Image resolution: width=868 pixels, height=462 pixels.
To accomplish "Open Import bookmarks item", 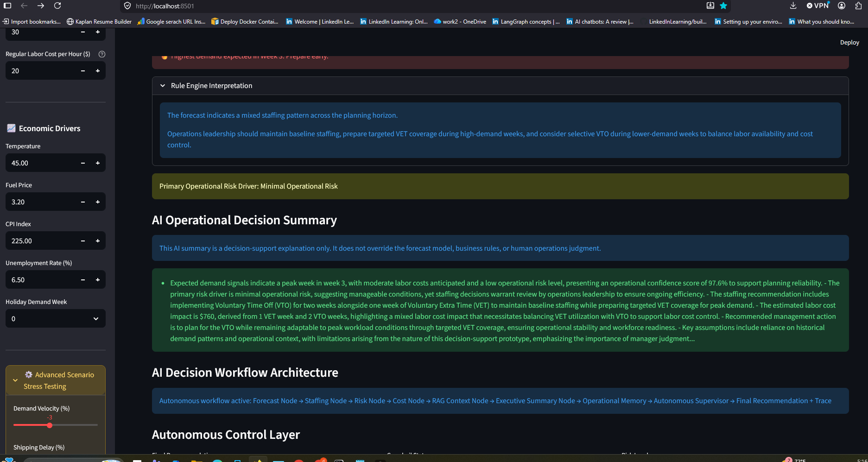I will [32, 21].
